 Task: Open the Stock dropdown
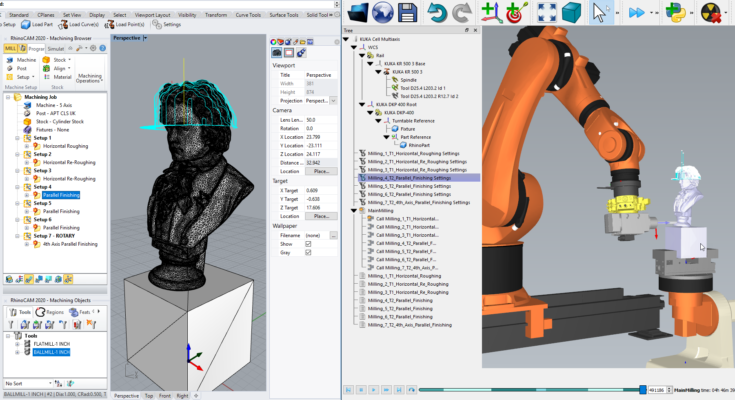(x=69, y=60)
